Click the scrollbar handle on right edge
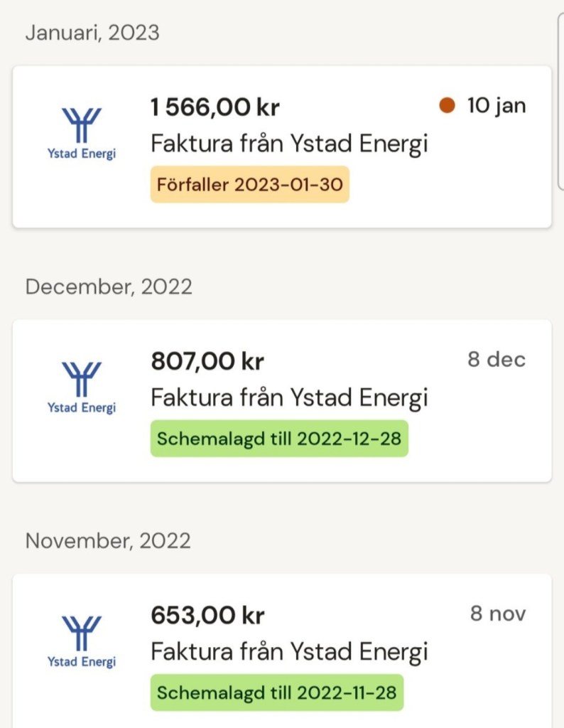 click(x=561, y=100)
